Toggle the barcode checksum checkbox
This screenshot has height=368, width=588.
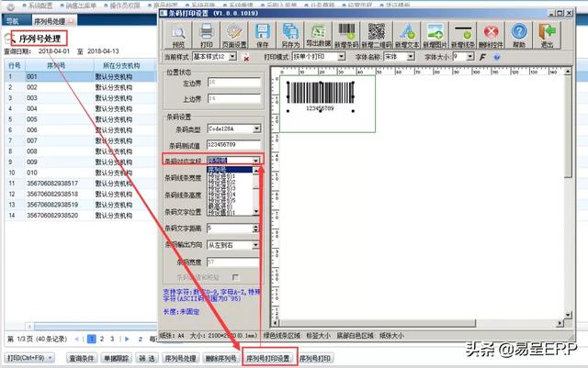coord(236,277)
